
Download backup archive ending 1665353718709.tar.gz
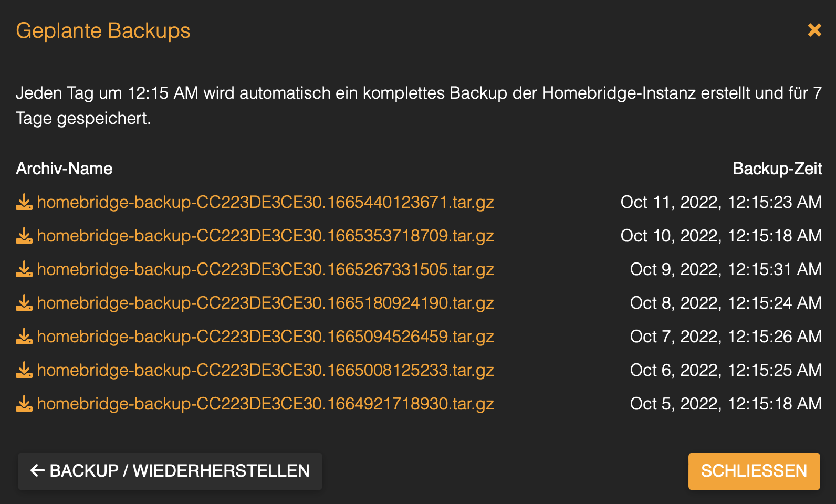[265, 236]
